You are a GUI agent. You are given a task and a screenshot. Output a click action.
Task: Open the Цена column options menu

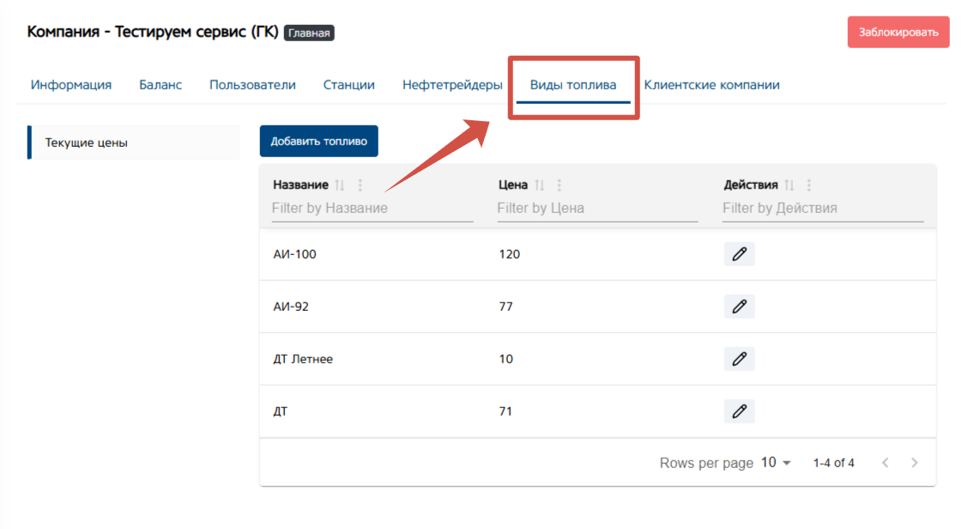point(560,185)
